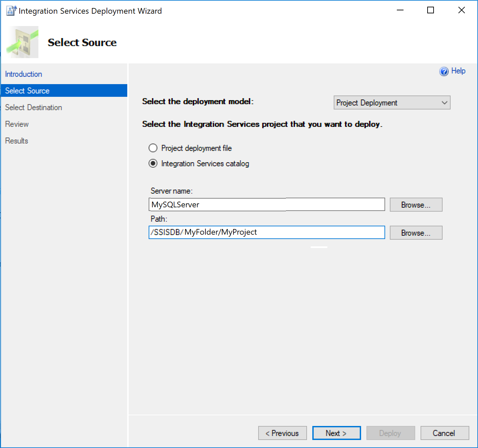Maximize the Deployment Wizard window
This screenshot has height=448, width=478.
pos(431,10)
